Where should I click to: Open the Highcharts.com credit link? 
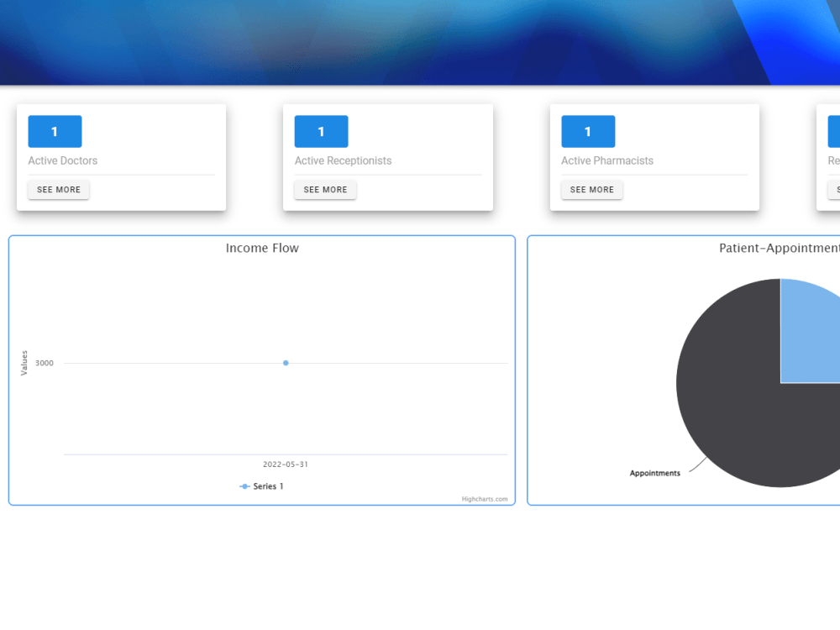485,499
